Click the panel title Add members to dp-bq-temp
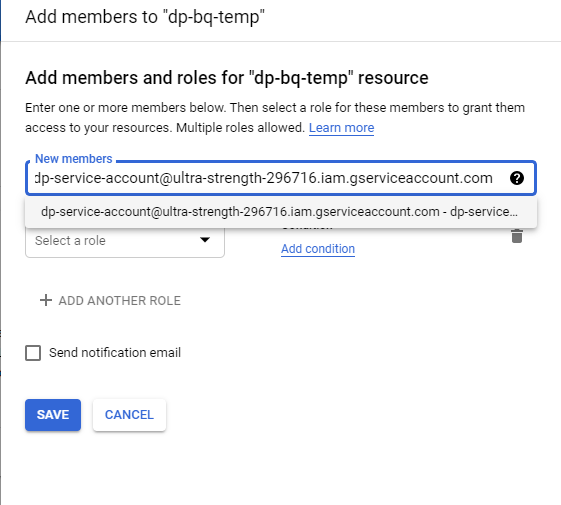561x505 pixels. coord(145,17)
